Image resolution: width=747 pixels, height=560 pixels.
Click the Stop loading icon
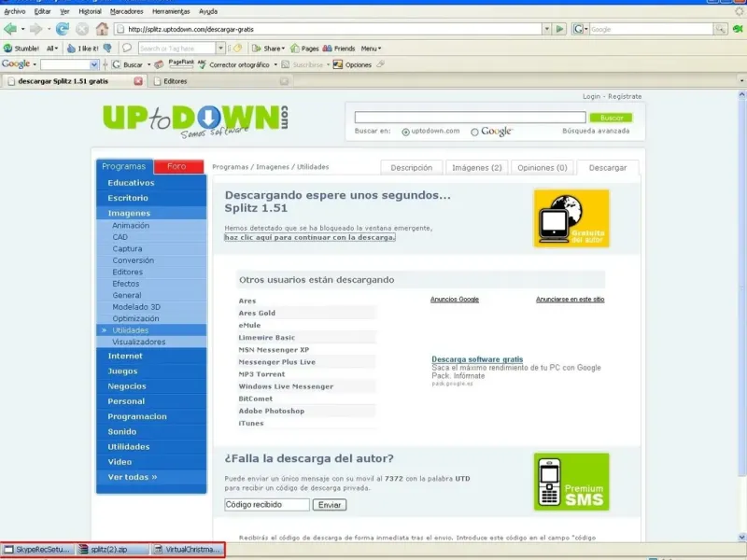point(82,30)
